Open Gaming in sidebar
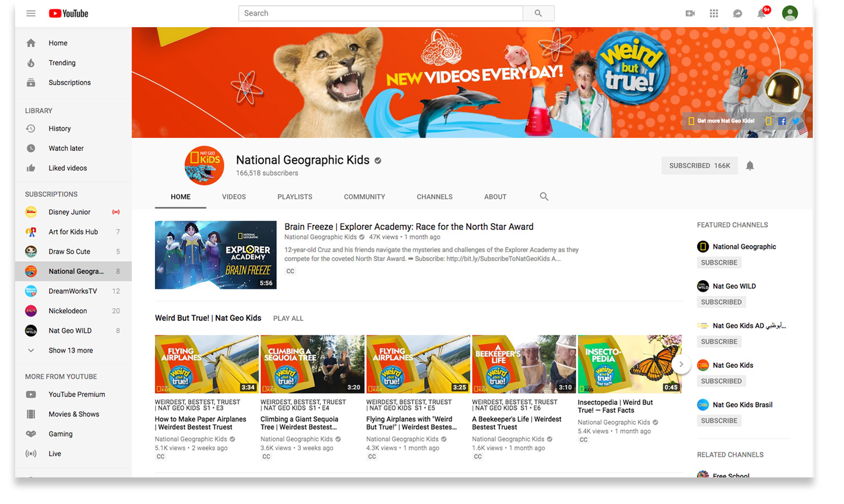 (73, 434)
